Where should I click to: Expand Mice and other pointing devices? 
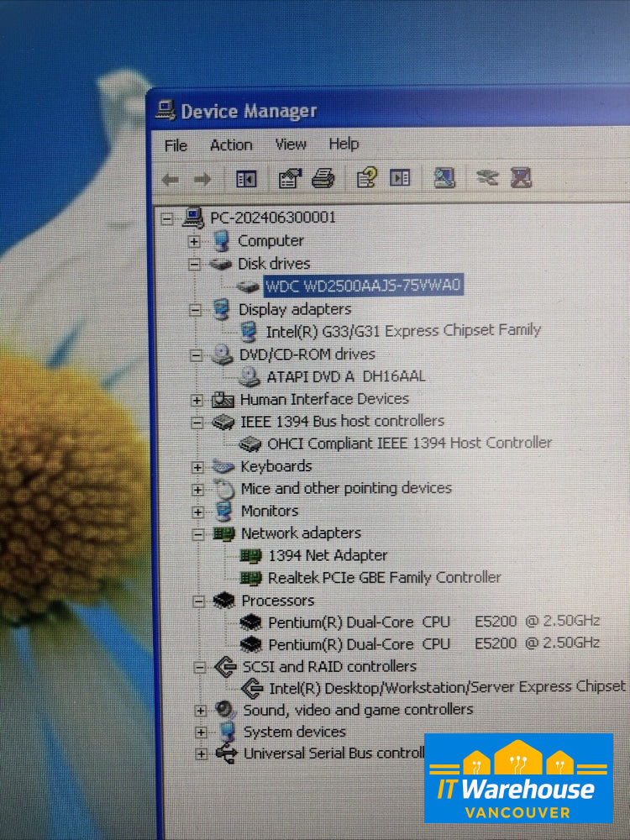pos(197,490)
